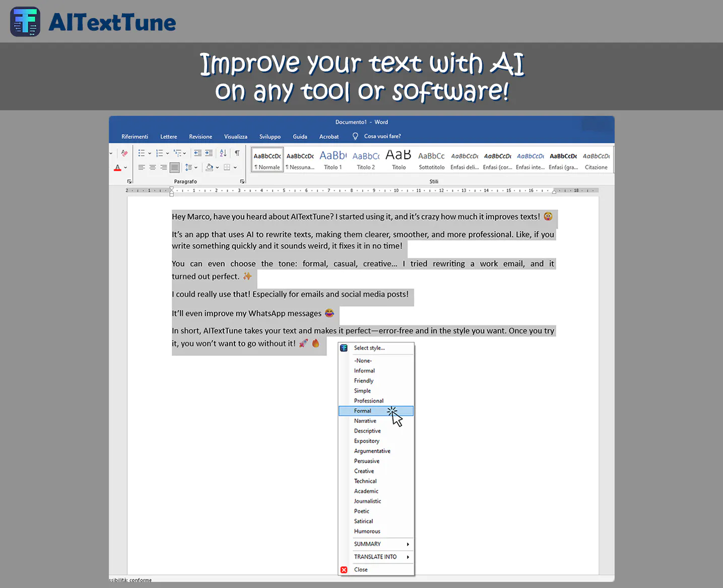Click the line spacing icon
Viewport: 723px width, 588px height.
click(x=188, y=167)
